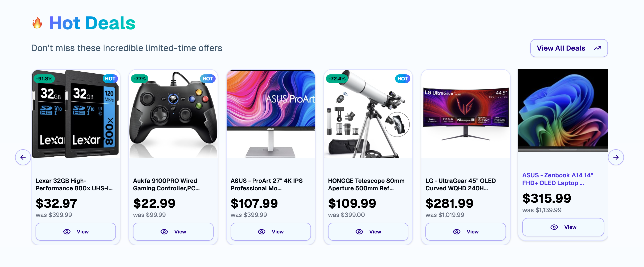Viewport: 644px width, 267px height.
Task: Click the -77% discount badge
Action: pos(139,79)
